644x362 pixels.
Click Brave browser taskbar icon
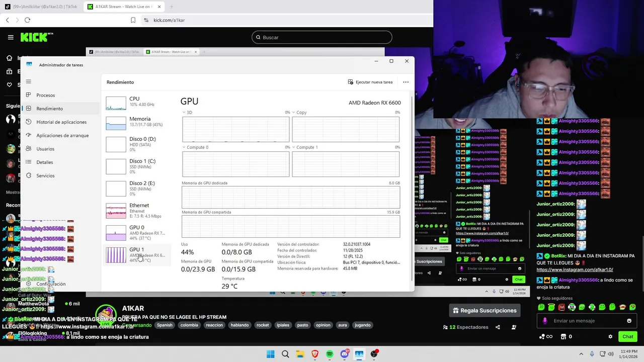pyautogui.click(x=315, y=354)
